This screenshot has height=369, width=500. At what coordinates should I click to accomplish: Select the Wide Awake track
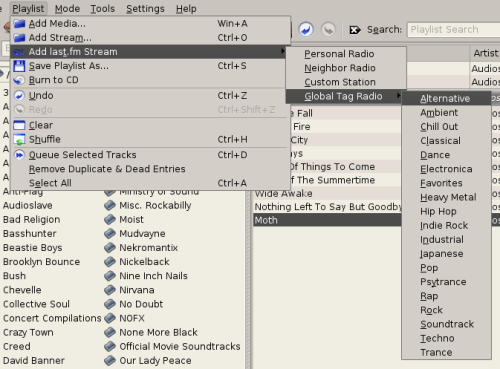point(327,193)
